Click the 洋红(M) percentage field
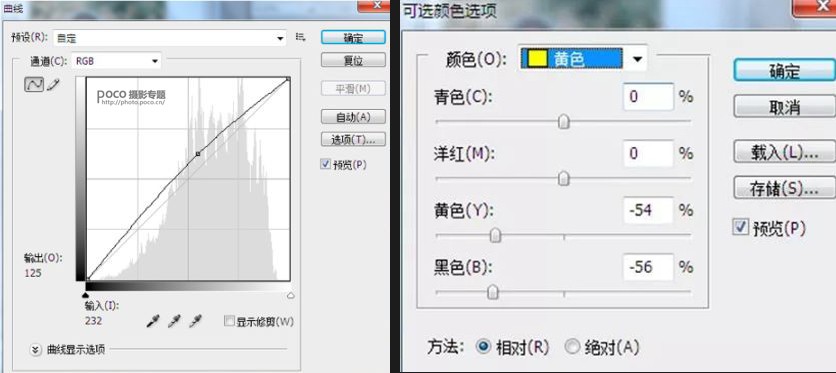This screenshot has height=373, width=836. click(x=648, y=153)
